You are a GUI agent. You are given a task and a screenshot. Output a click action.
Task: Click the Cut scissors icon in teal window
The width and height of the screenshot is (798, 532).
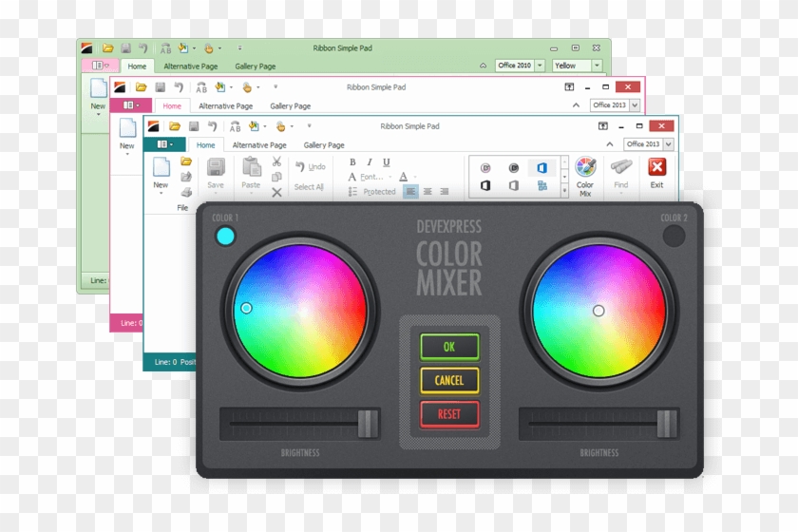(x=276, y=161)
